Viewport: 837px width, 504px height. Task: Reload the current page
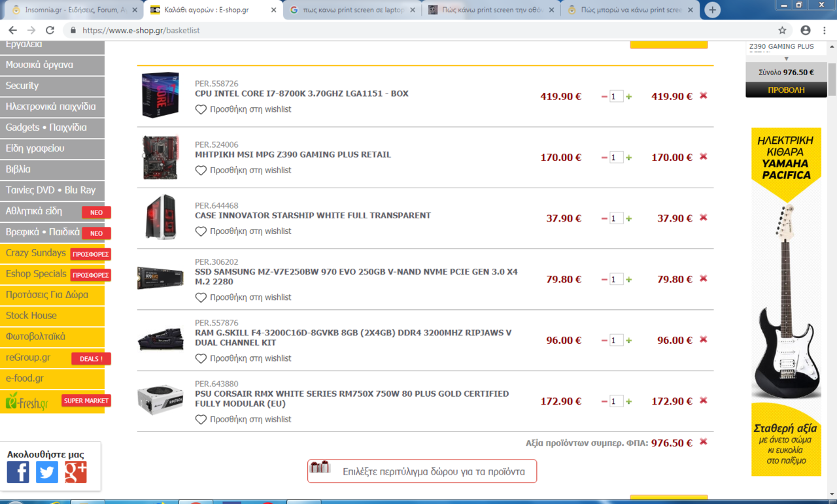click(x=50, y=30)
